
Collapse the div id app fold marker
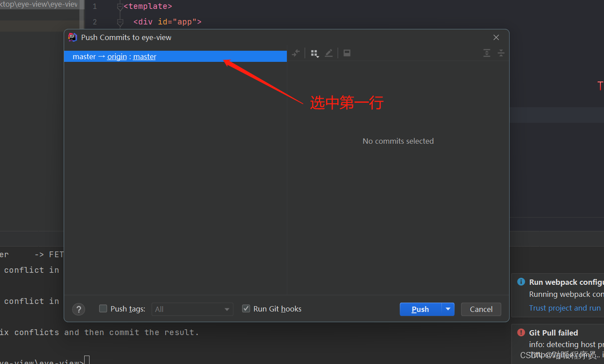(x=120, y=22)
